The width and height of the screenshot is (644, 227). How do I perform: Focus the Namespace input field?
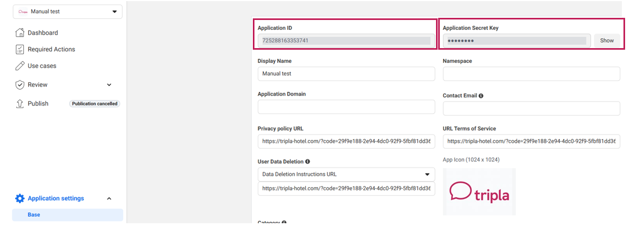531,74
